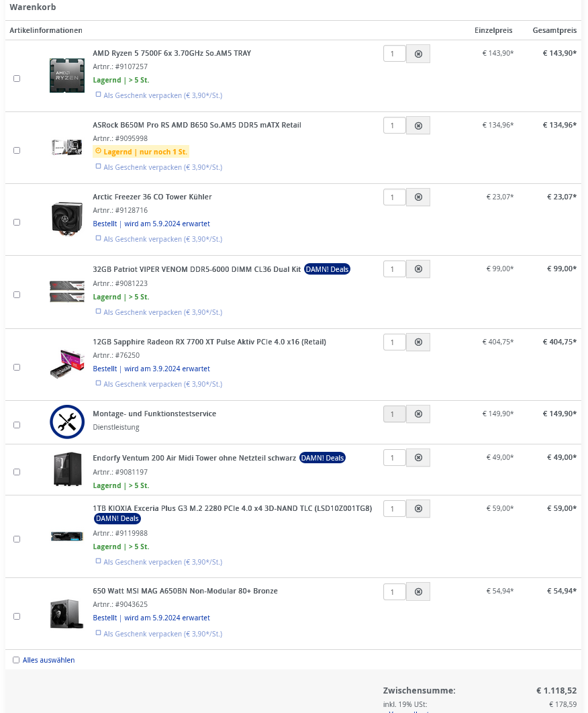Check the 'Alles auswählen' checkbox
The image size is (588, 713).
pos(15,660)
